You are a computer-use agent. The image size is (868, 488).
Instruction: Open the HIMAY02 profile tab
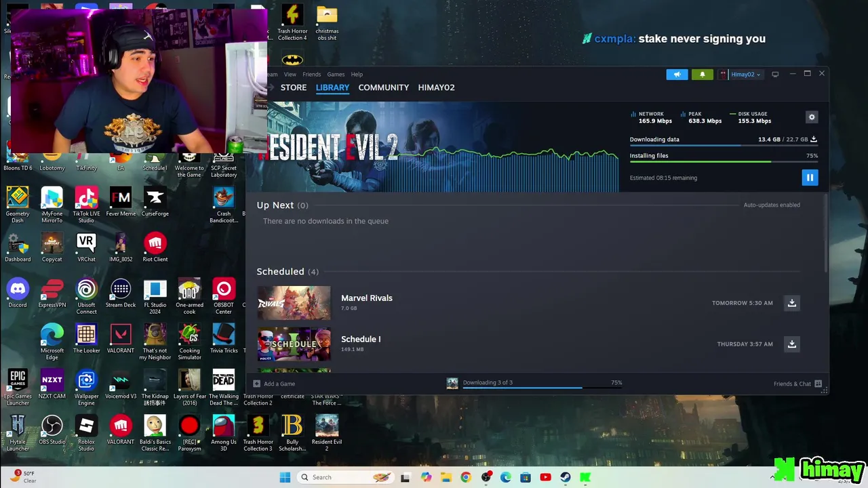coord(436,87)
